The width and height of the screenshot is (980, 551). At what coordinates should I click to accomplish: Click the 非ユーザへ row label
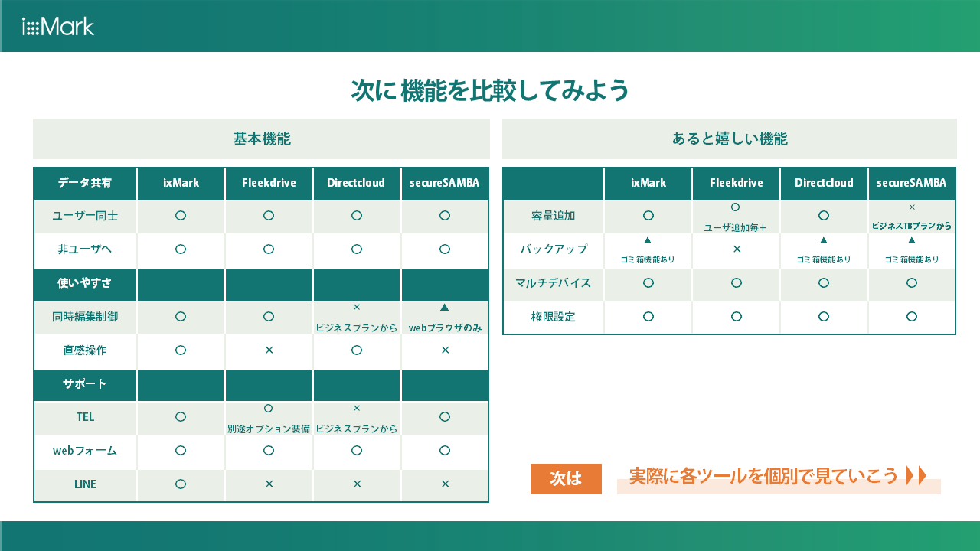(x=85, y=249)
